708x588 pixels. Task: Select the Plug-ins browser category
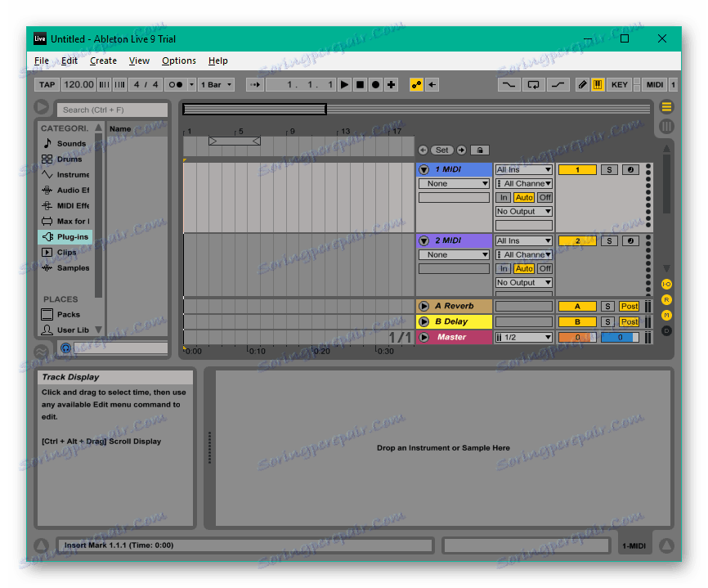pyautogui.click(x=66, y=236)
